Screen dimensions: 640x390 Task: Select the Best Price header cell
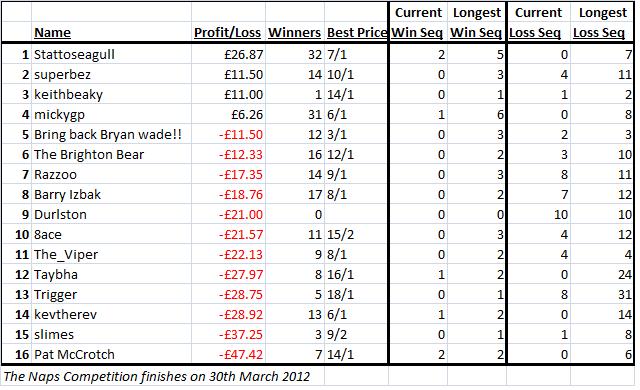(x=357, y=33)
